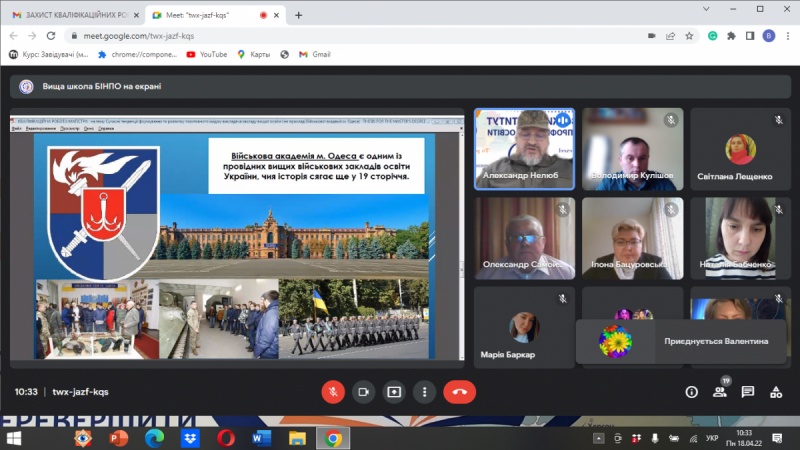Show the participants list panel
Screen dimensions: 800x450
pos(719,392)
